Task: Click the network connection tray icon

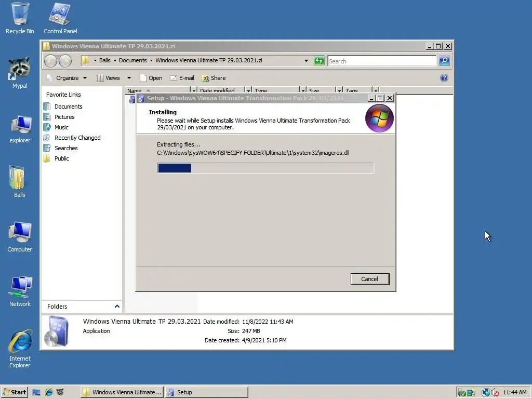Action: pyautogui.click(x=486, y=393)
